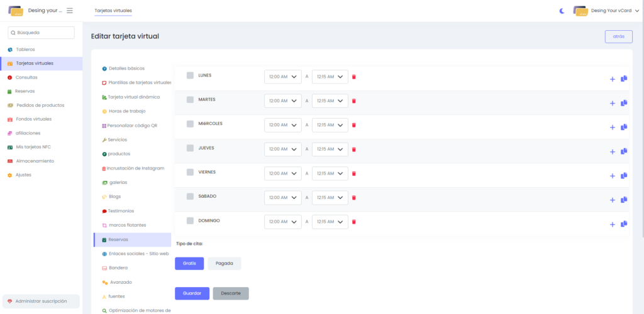Toggle dark mode moon icon
The image size is (644, 314).
(x=562, y=11)
